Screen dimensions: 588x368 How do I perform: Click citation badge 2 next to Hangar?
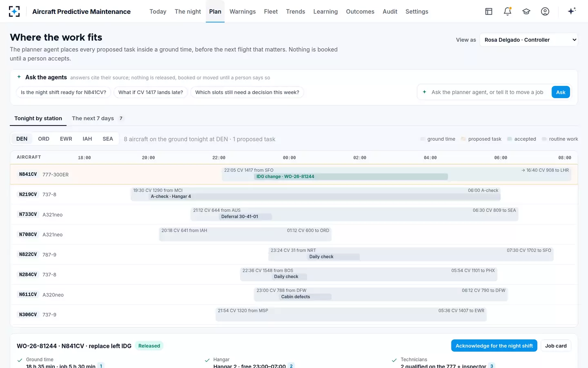(291, 366)
